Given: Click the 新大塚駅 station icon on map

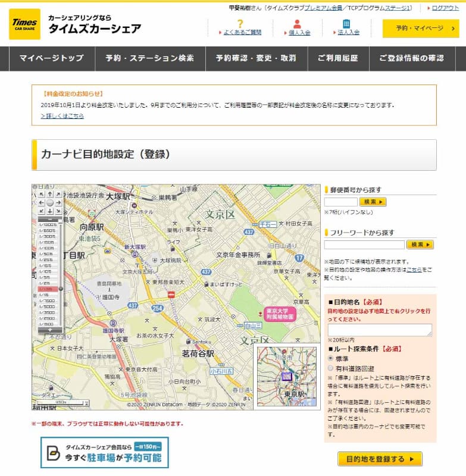Looking at the screenshot, I should point(135,254).
